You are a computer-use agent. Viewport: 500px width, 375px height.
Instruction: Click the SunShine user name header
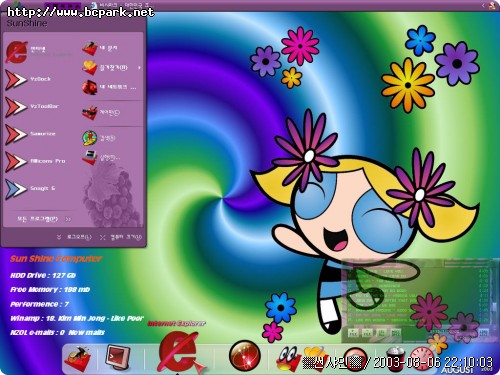tap(27, 23)
